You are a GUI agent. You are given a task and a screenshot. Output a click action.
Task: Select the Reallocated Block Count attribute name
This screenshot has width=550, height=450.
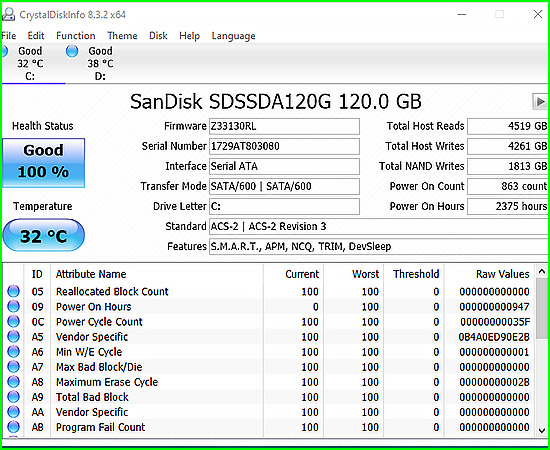point(112,291)
